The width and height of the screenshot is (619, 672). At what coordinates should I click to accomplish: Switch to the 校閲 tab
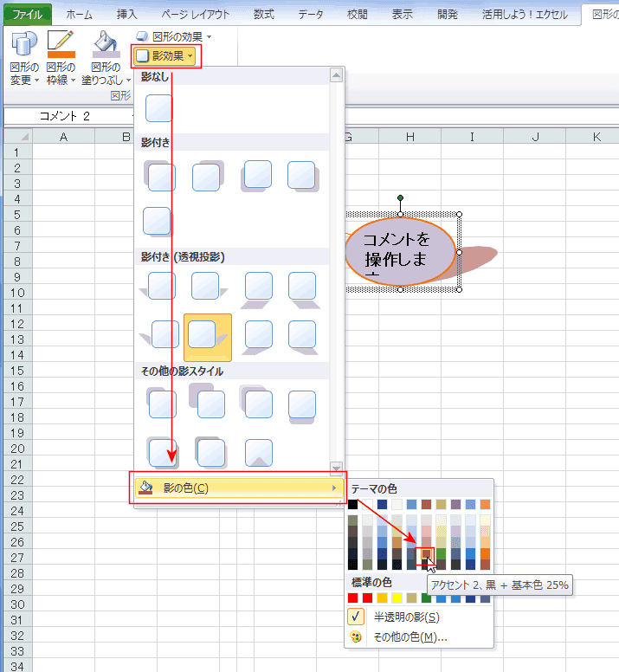[x=358, y=15]
